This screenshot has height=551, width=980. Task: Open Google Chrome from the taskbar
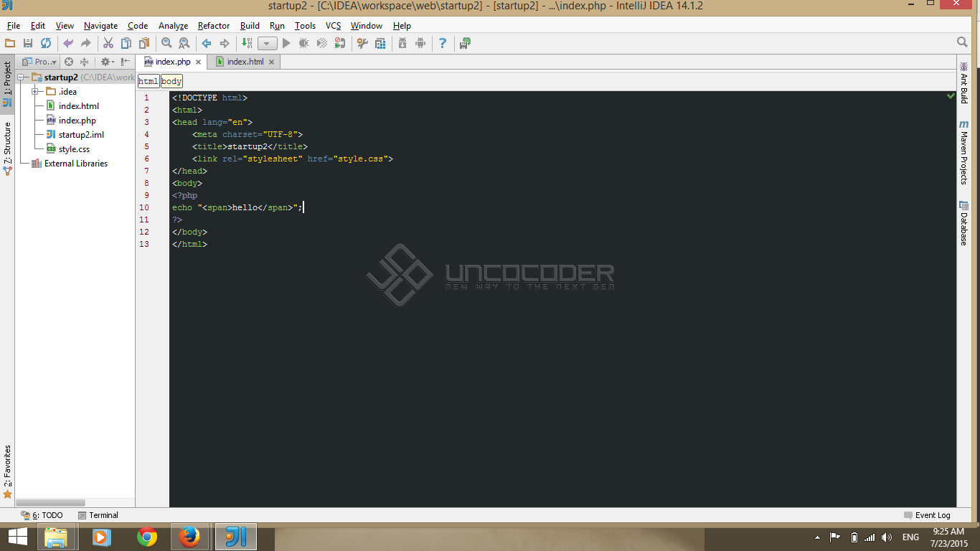point(147,537)
